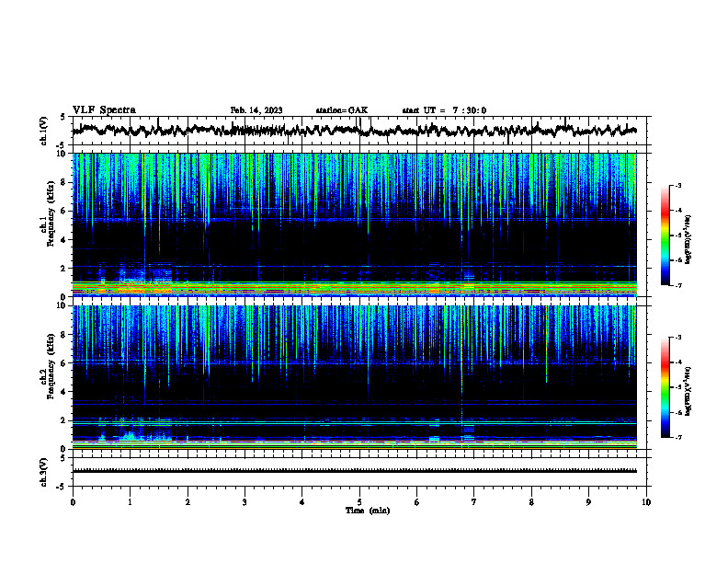Click the time axis tick label '7'
The image size is (728, 563).
(x=474, y=502)
